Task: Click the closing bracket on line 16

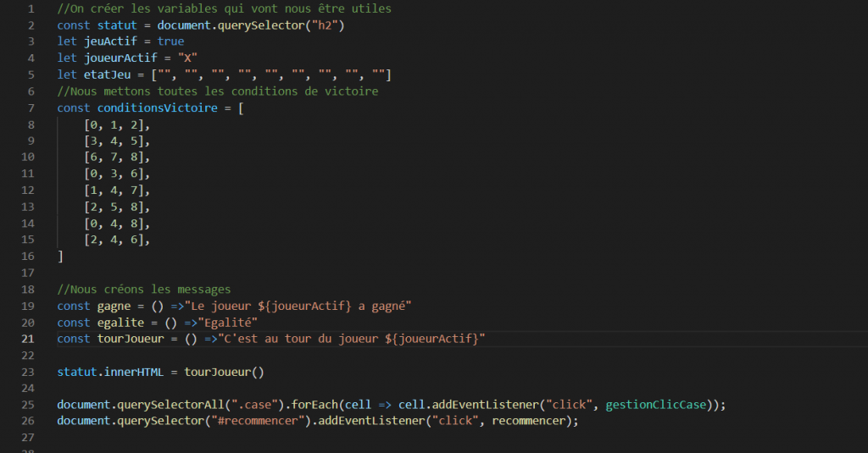Action: point(60,256)
